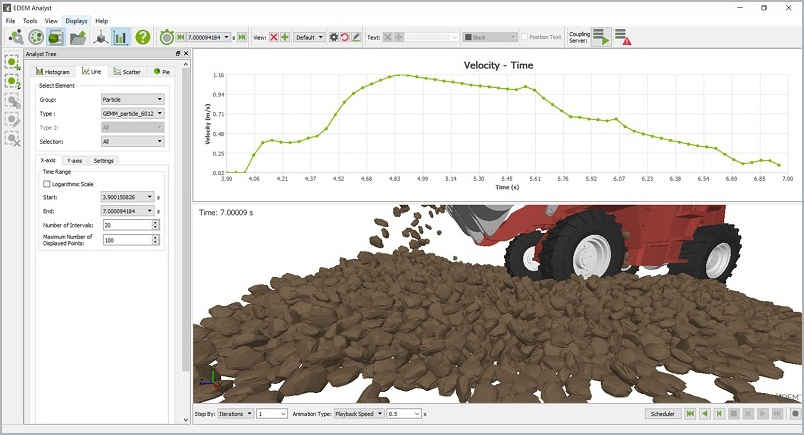The image size is (804, 435).
Task: Click the pencil edit view icon
Action: click(x=356, y=37)
